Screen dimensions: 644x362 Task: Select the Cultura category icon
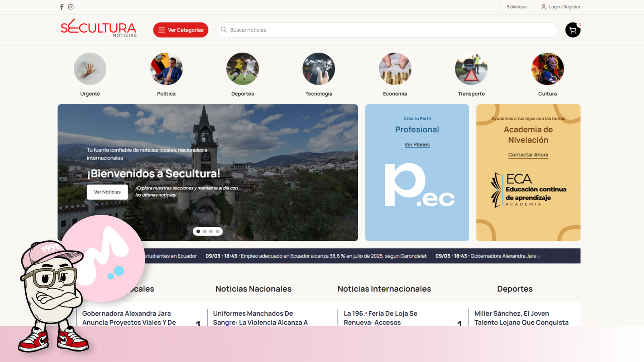pyautogui.click(x=547, y=69)
